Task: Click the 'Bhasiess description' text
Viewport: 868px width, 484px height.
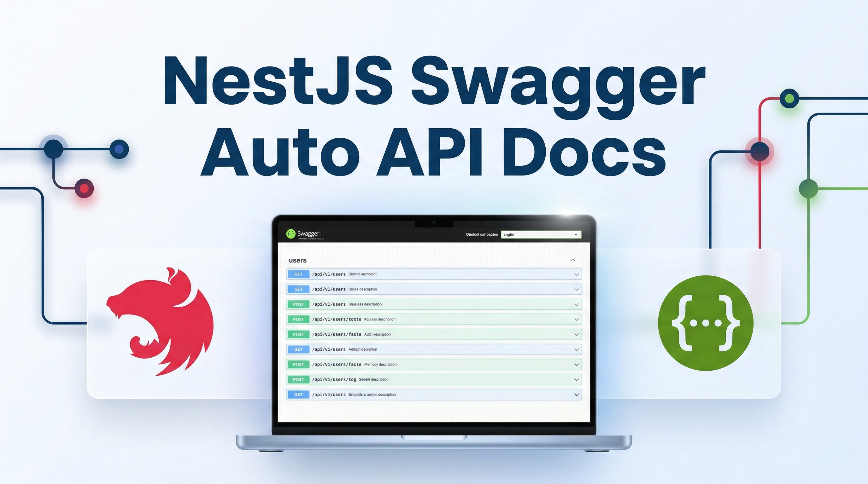Action: pyautogui.click(x=365, y=304)
